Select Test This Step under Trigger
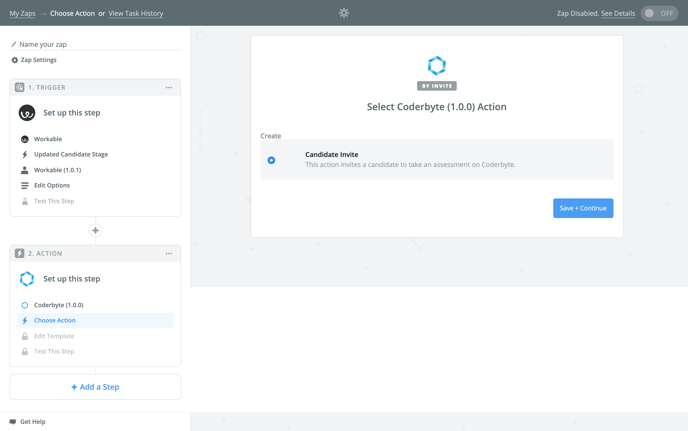Image resolution: width=688 pixels, height=431 pixels. (x=95, y=201)
